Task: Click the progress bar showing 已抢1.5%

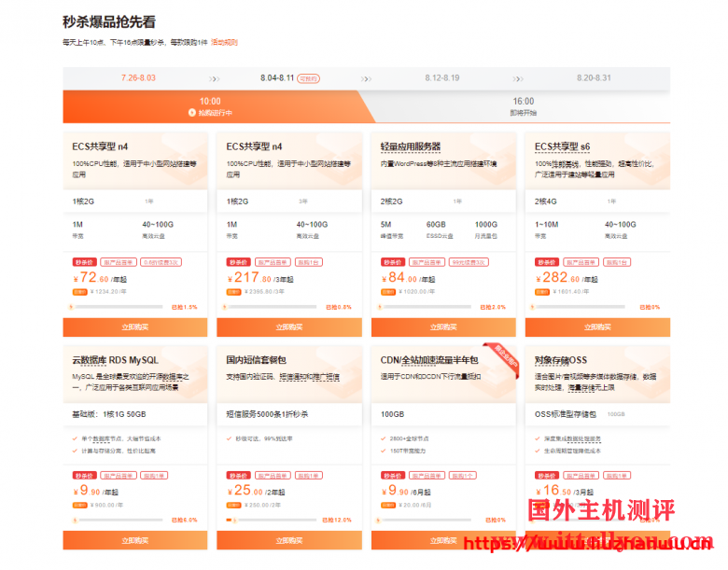Action: [117, 307]
